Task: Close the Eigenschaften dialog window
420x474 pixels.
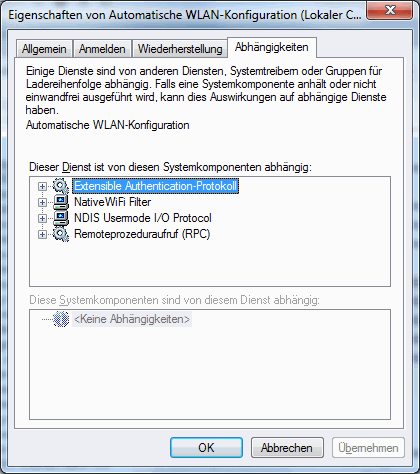Action: point(390,10)
